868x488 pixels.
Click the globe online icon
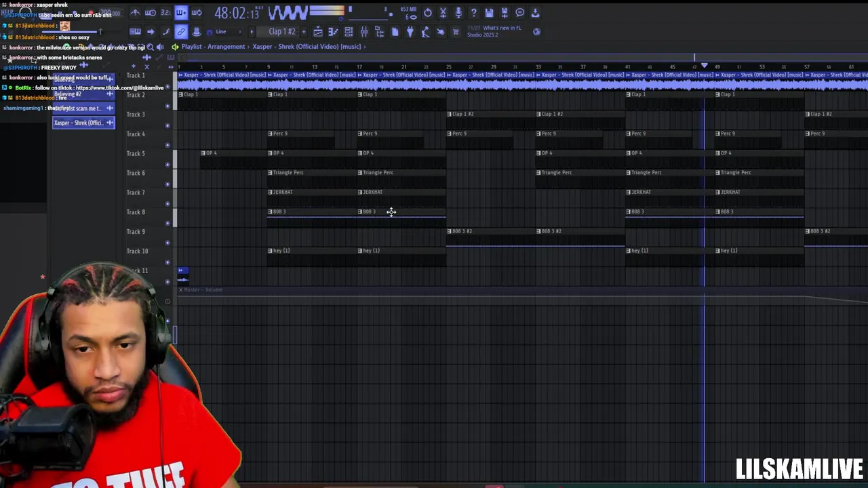coord(536,32)
